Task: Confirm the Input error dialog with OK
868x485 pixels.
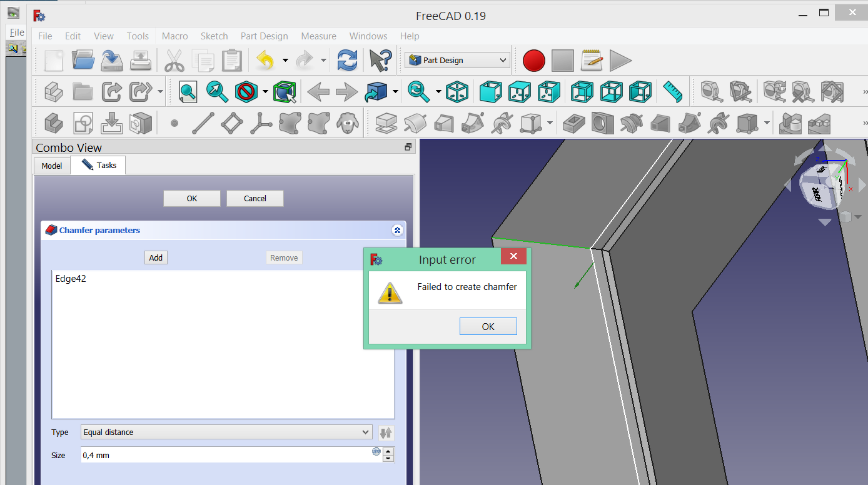Action: click(488, 326)
